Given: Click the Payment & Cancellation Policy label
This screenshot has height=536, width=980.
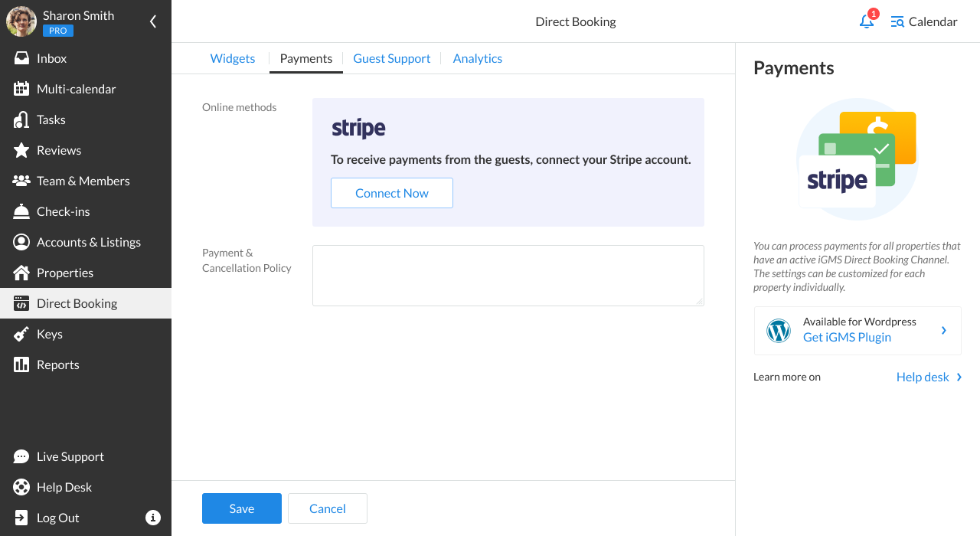Looking at the screenshot, I should coord(247,260).
